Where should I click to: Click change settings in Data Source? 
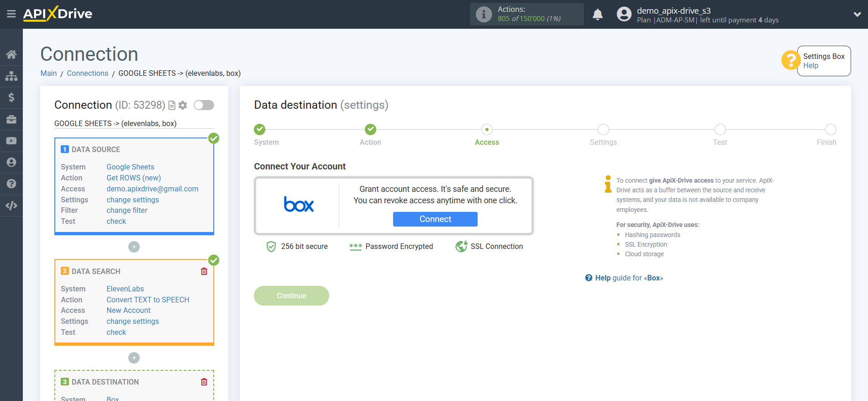point(133,200)
